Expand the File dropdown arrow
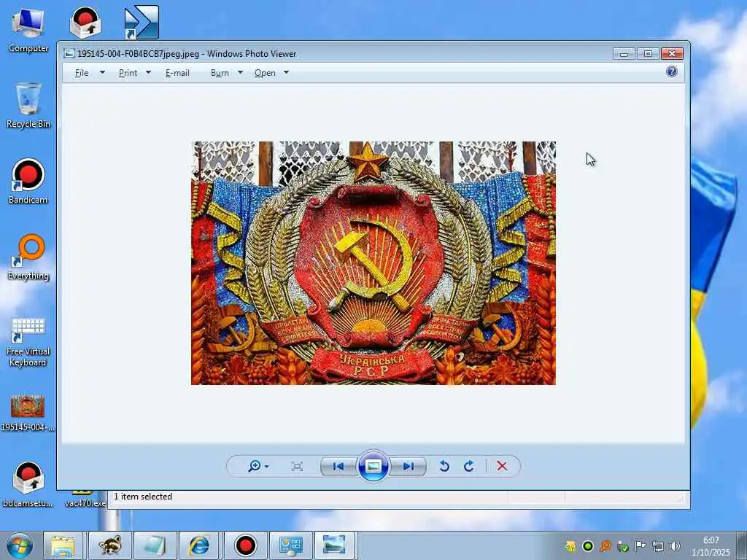Screen dimensions: 747x560 tap(102, 73)
